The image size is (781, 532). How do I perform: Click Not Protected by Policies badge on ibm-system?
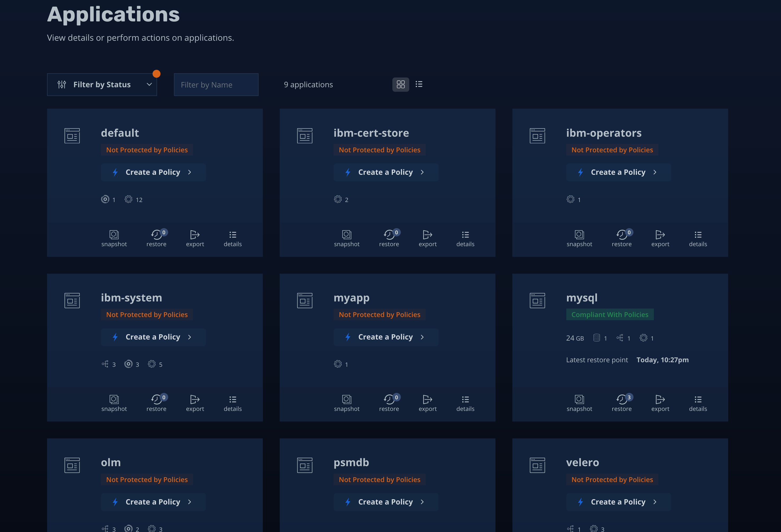pos(147,315)
